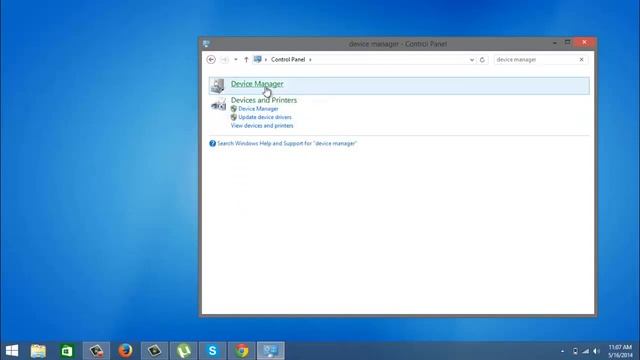
Task: Open the green Store app on taskbar
Action: 67,351
